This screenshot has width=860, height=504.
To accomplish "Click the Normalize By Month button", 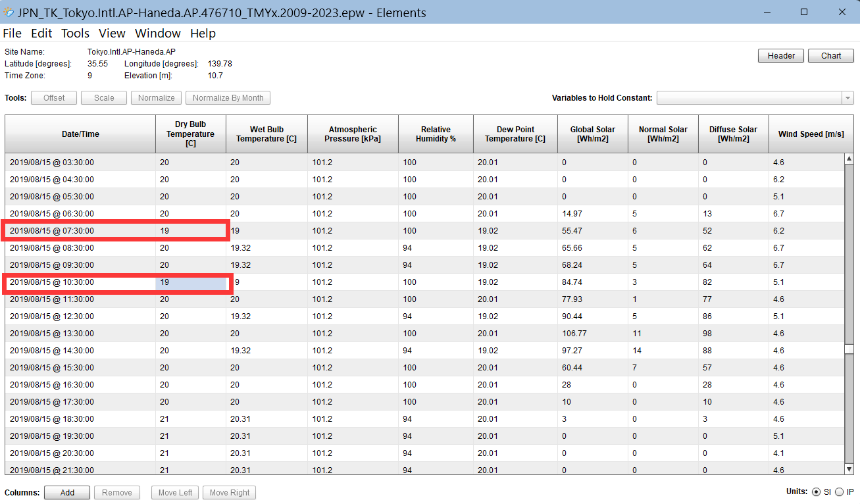I will (x=228, y=98).
